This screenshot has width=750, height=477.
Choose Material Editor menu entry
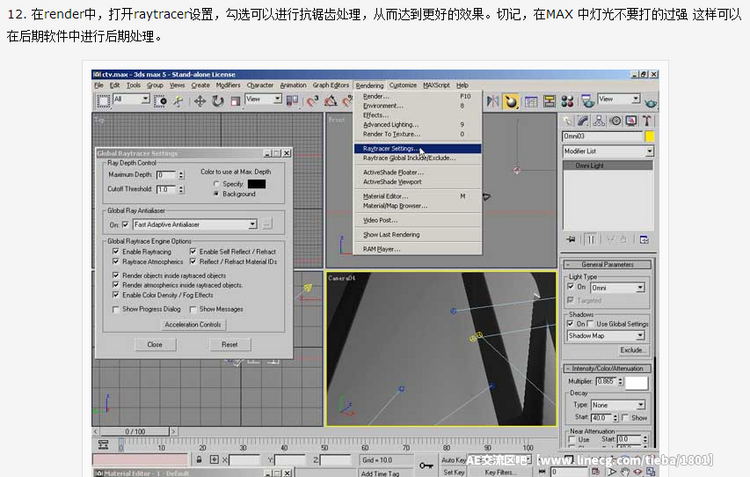418,197
